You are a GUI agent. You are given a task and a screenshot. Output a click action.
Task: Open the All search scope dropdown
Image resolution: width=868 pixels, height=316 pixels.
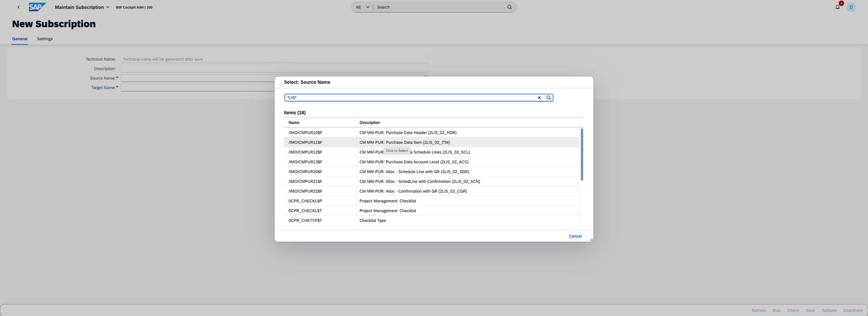click(x=362, y=7)
